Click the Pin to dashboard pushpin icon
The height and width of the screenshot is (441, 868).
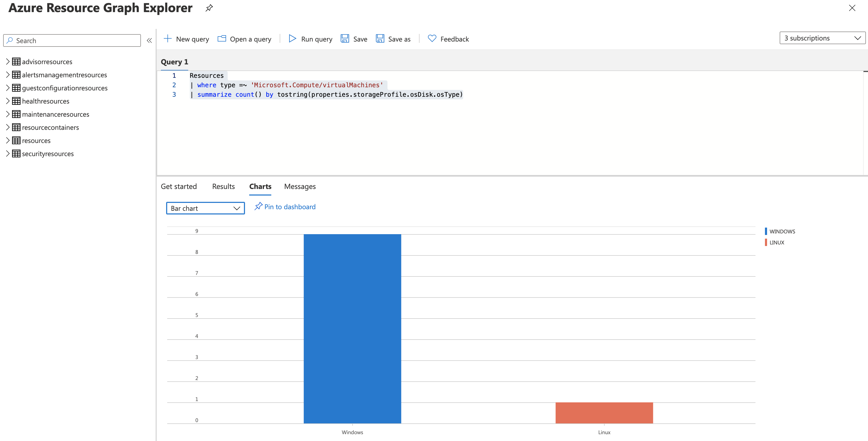pyautogui.click(x=258, y=206)
